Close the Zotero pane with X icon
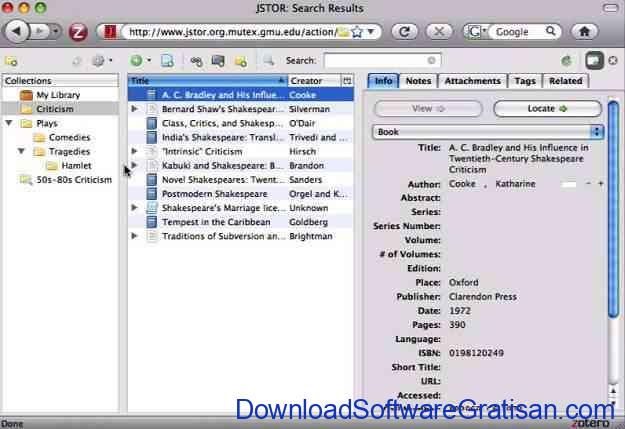 (613, 61)
